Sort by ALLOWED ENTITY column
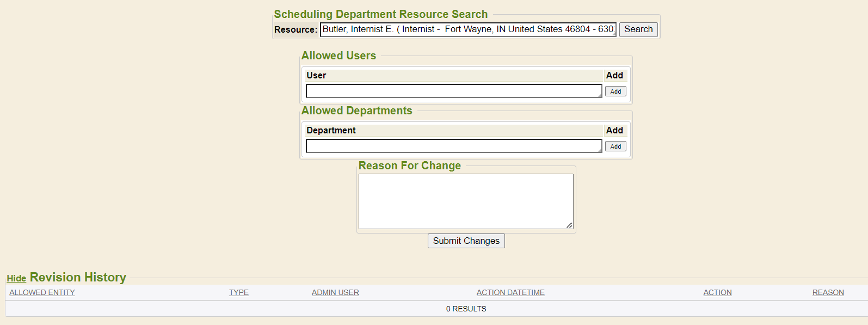 [42, 292]
